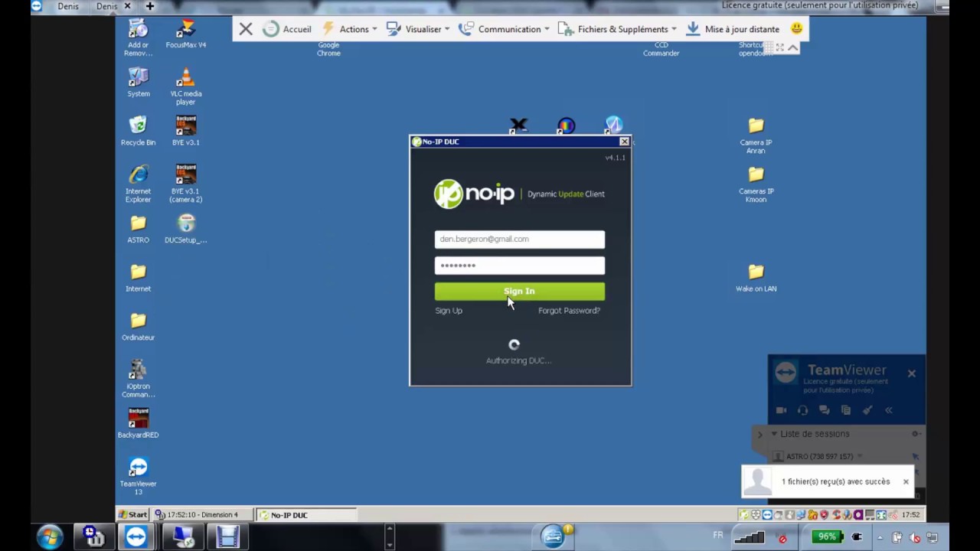
Task: Click the file box icon in TeamViewer panel
Action: click(846, 410)
